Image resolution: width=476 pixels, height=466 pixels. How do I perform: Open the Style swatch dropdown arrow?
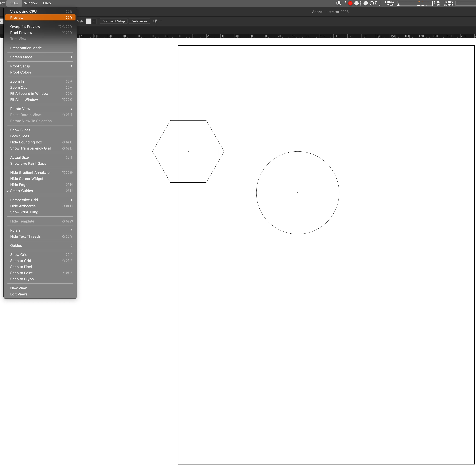point(94,21)
